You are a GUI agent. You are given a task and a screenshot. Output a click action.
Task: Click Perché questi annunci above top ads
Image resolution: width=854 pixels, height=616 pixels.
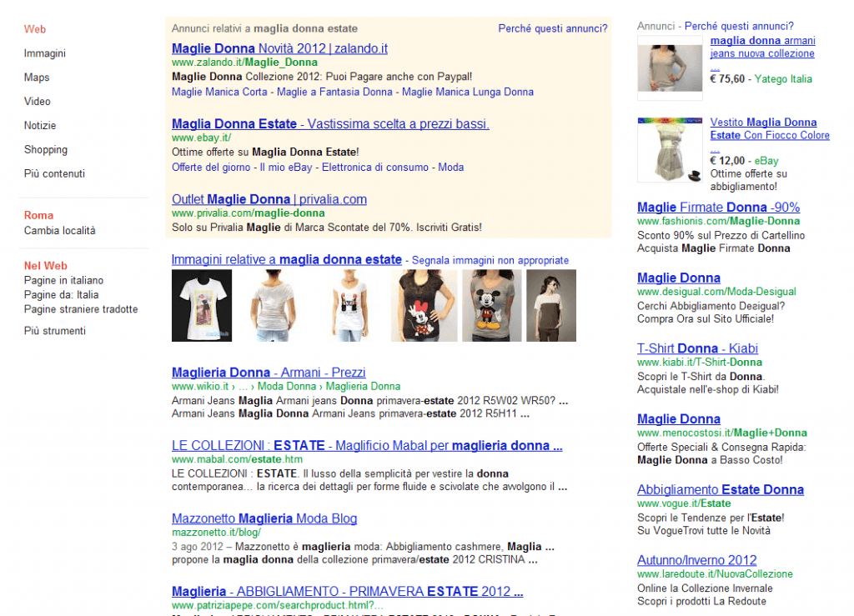click(552, 29)
